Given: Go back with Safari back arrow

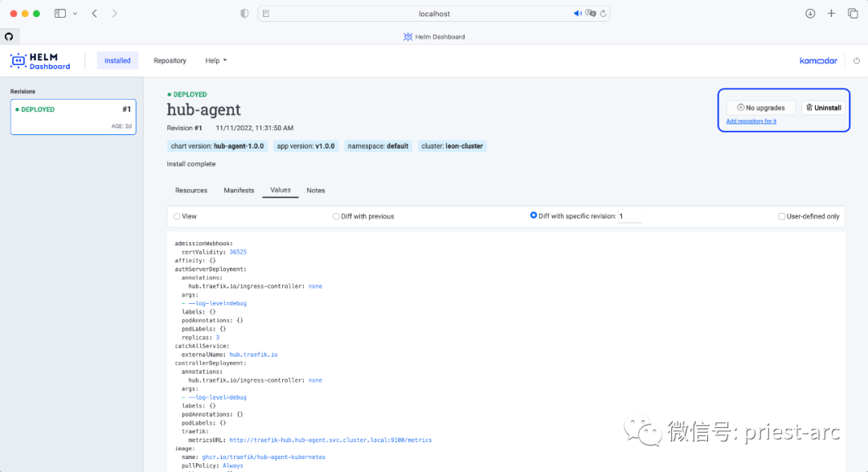Looking at the screenshot, I should tap(95, 14).
